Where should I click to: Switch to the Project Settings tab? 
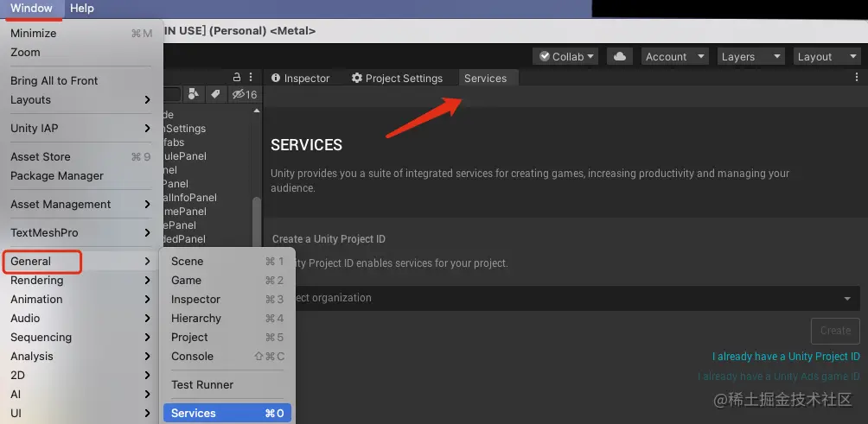coord(397,79)
